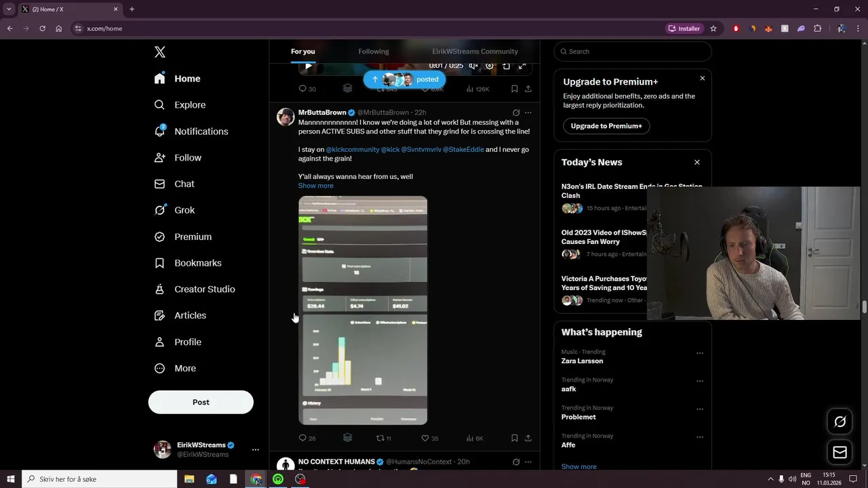Click Show more under What's happening
868x488 pixels.
(578, 466)
